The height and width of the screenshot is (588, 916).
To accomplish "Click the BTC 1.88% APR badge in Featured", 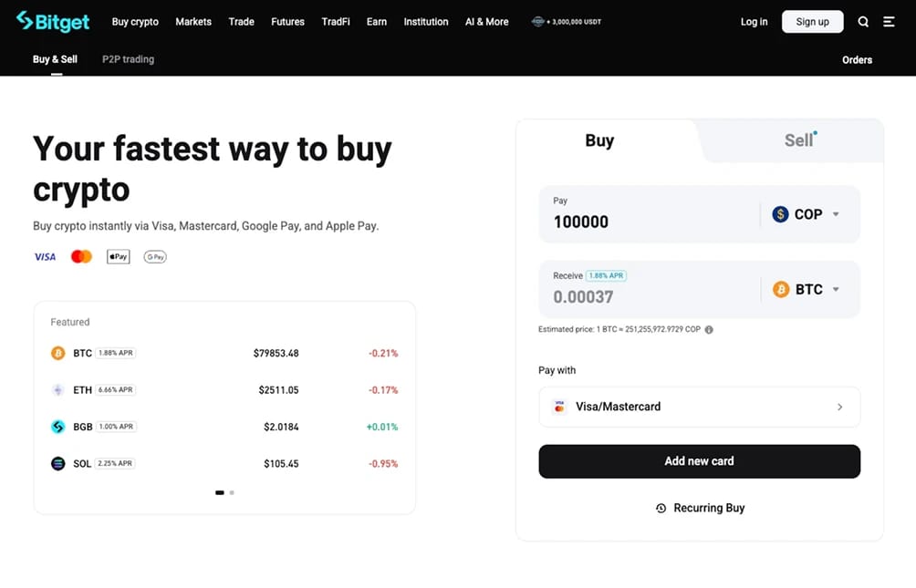I will (x=116, y=354).
